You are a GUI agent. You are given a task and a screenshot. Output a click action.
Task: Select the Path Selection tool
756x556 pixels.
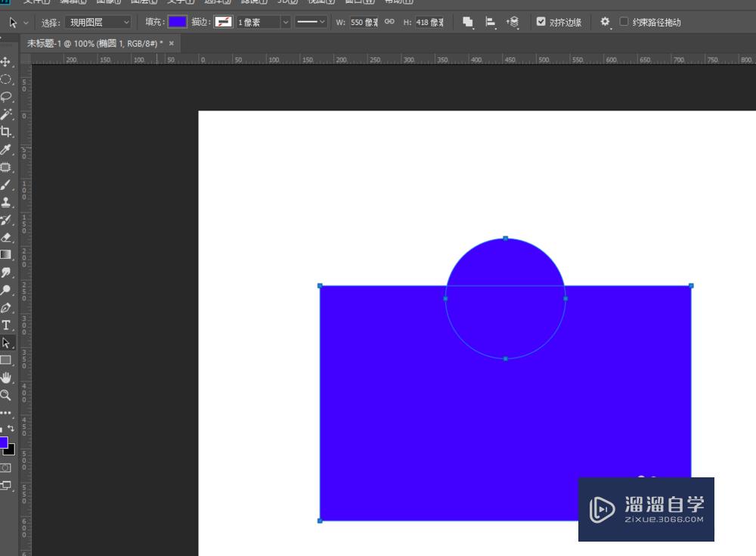(x=6, y=343)
